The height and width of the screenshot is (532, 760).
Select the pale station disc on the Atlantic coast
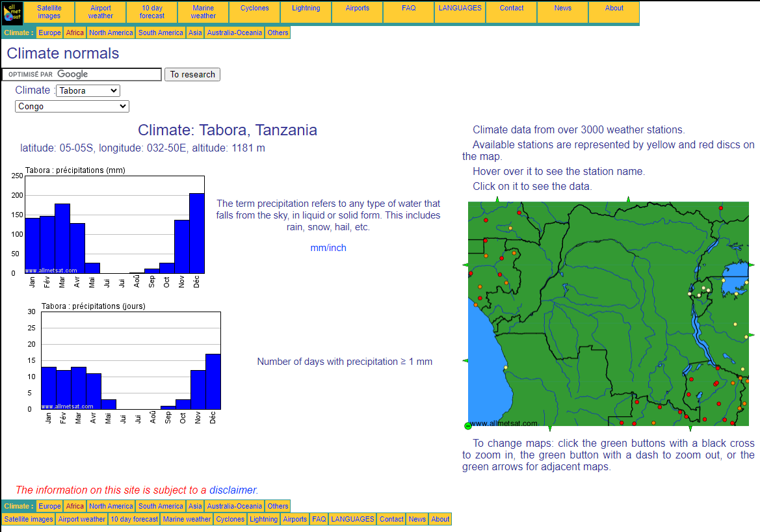(506, 367)
